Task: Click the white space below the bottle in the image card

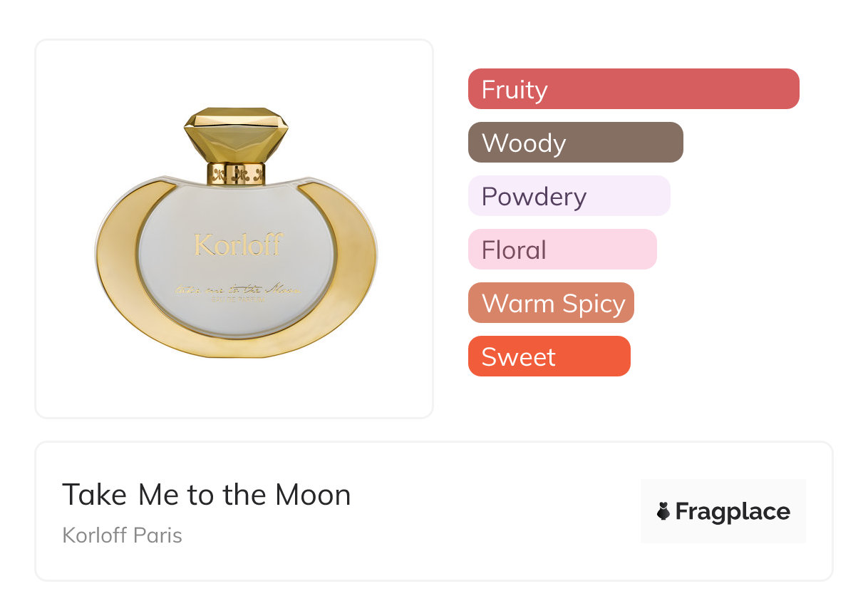Action: tap(234, 389)
